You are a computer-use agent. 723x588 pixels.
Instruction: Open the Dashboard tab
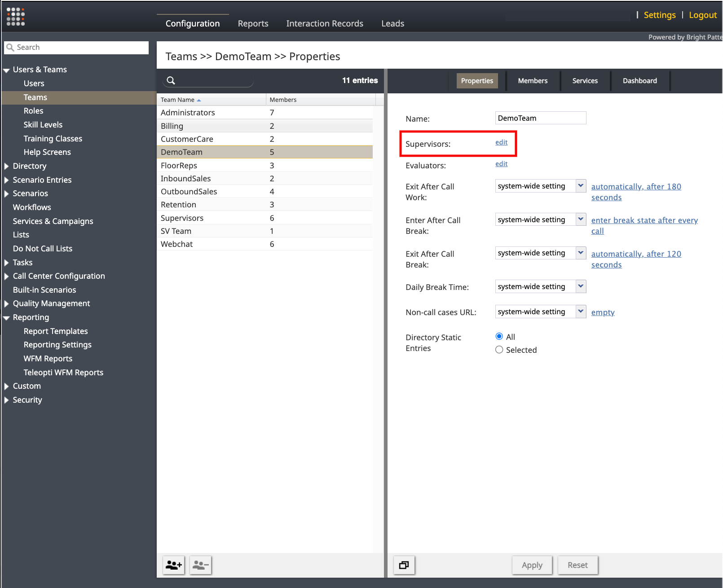tap(639, 81)
